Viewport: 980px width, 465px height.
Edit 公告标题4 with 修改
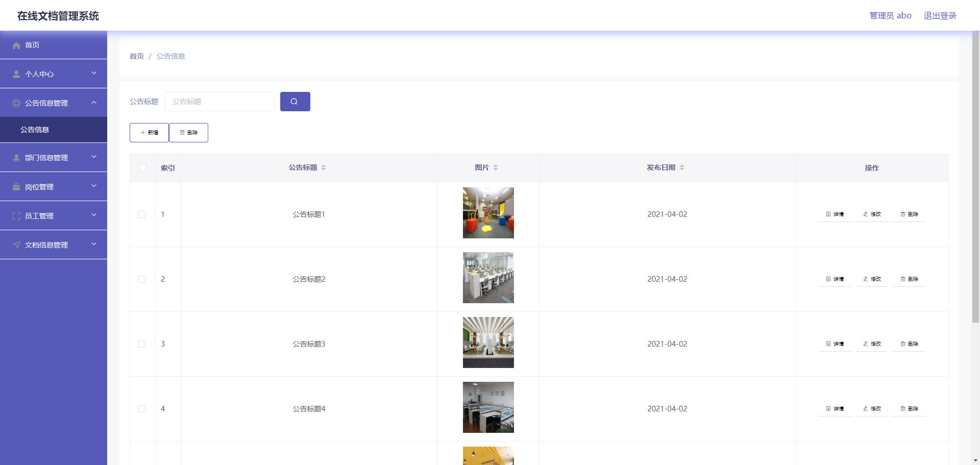[872, 409]
